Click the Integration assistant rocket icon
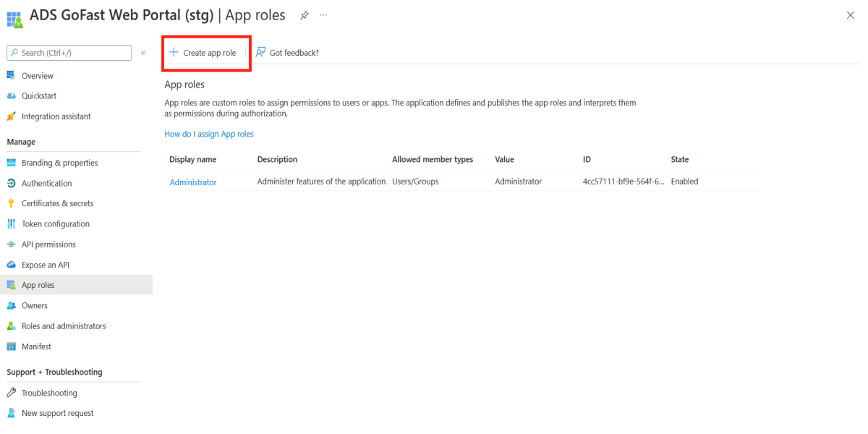This screenshot has width=868, height=434. coord(11,116)
